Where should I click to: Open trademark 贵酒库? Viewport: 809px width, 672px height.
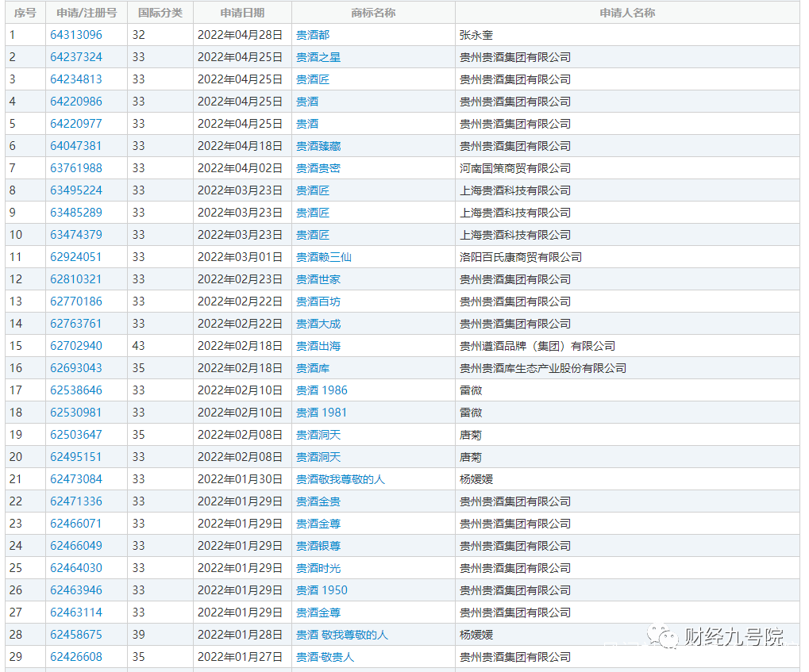(x=313, y=367)
